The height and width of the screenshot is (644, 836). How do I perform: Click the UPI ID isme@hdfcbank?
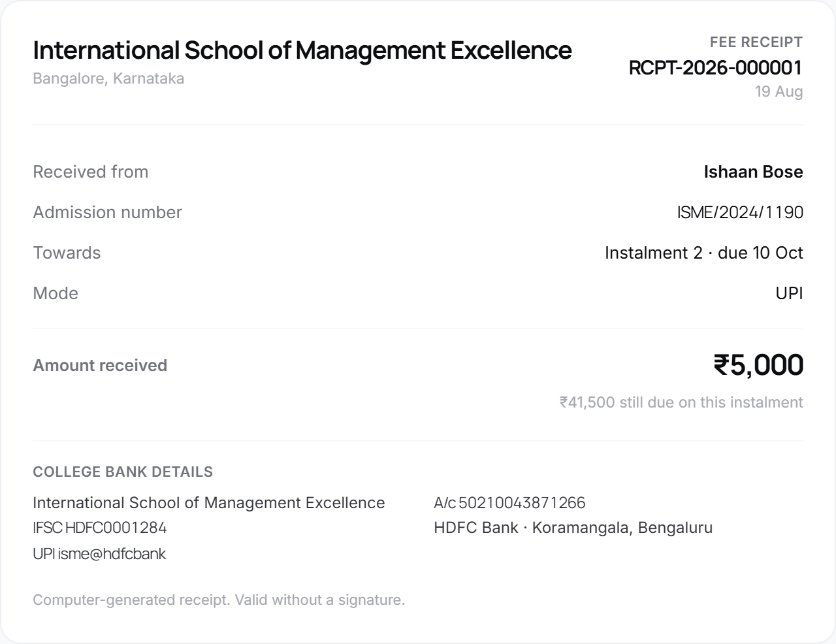(112, 554)
